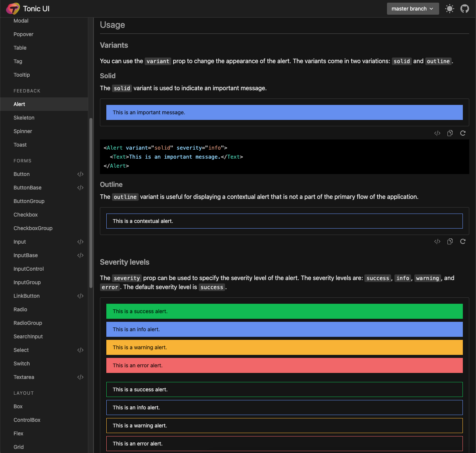Copy the solid alert code snippet
The image size is (476, 453).
tap(450, 133)
